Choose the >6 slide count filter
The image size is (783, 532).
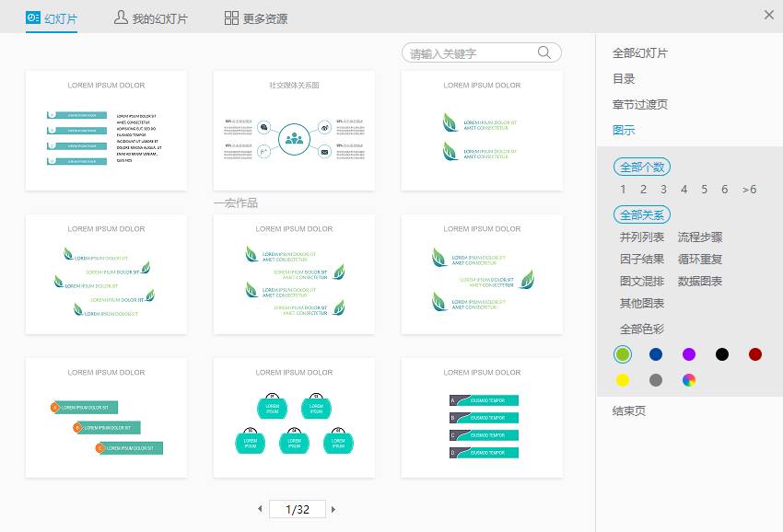tap(749, 189)
